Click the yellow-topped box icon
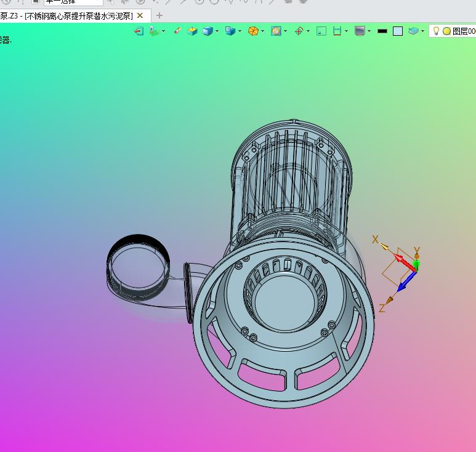The width and height of the screenshot is (476, 452). (x=193, y=31)
